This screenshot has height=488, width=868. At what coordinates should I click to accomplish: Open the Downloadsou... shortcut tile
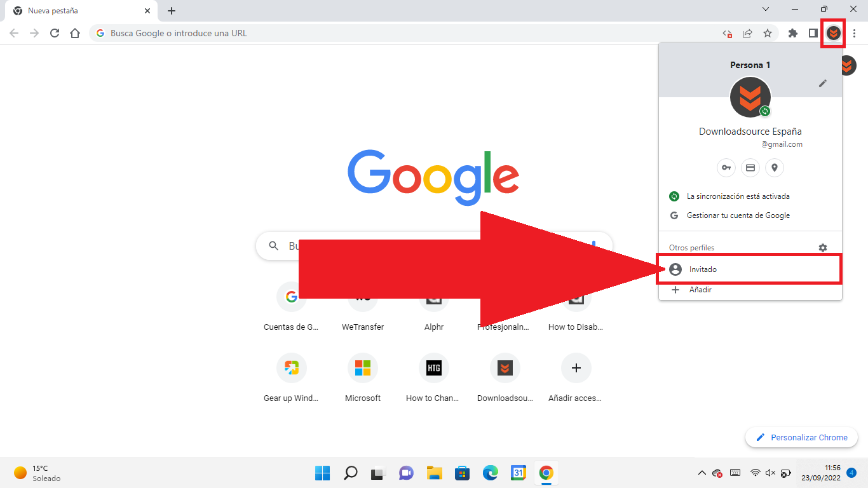[x=505, y=379]
